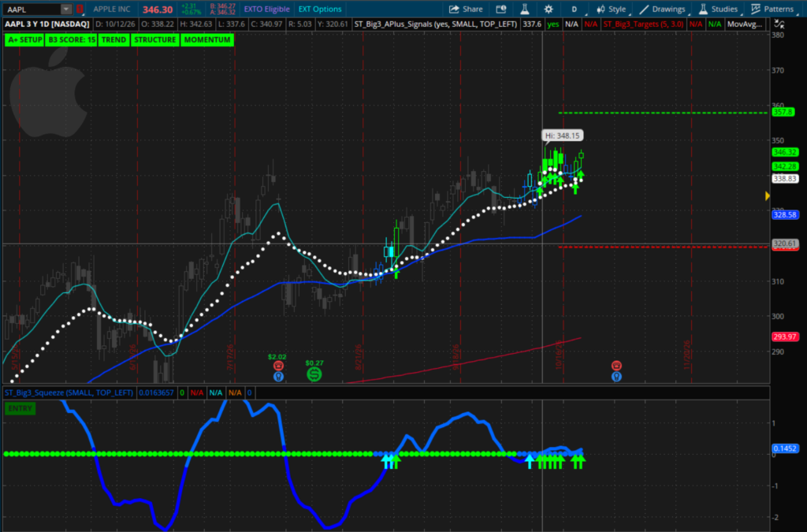807x532 pixels.
Task: Open the flask Edit Studies icon
Action: [x=524, y=9]
